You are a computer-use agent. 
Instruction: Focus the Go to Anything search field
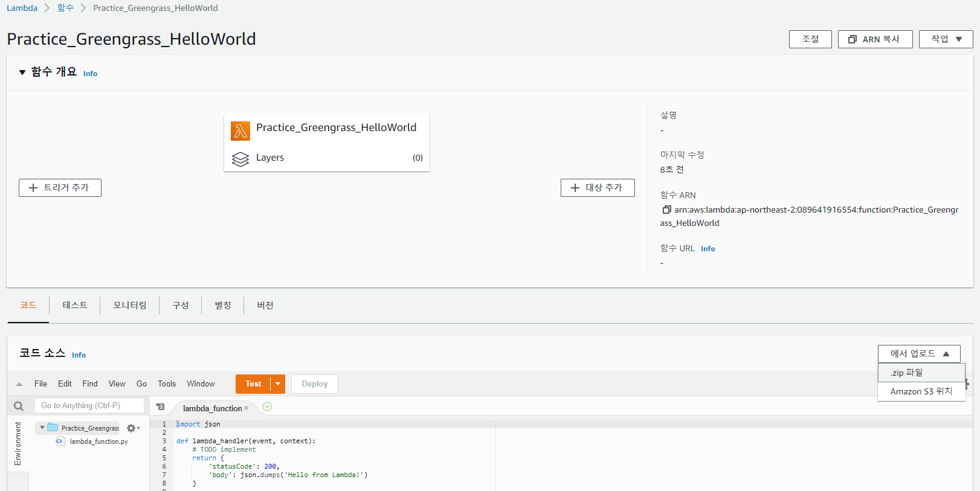coord(89,406)
